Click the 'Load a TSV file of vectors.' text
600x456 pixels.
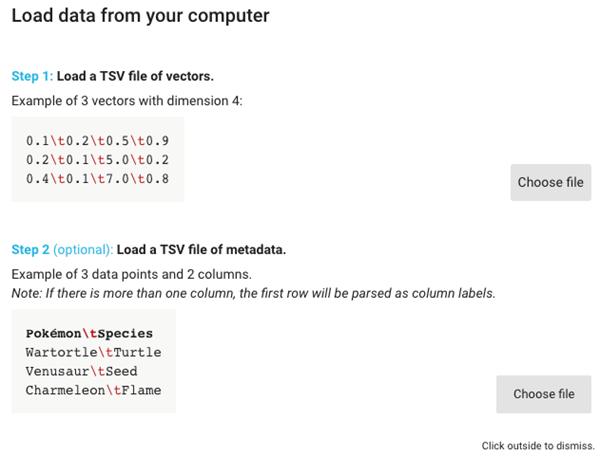pos(135,76)
